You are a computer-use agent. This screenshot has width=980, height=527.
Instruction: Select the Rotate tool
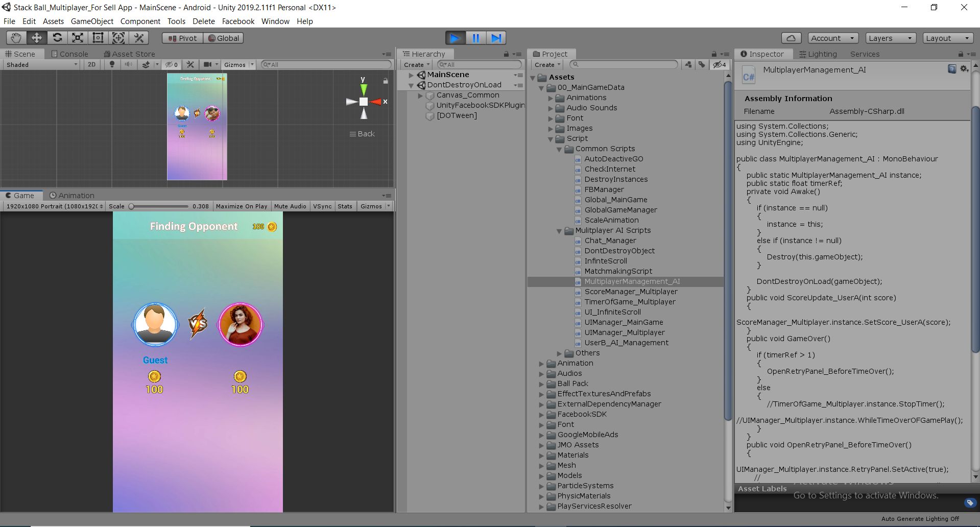pos(57,38)
